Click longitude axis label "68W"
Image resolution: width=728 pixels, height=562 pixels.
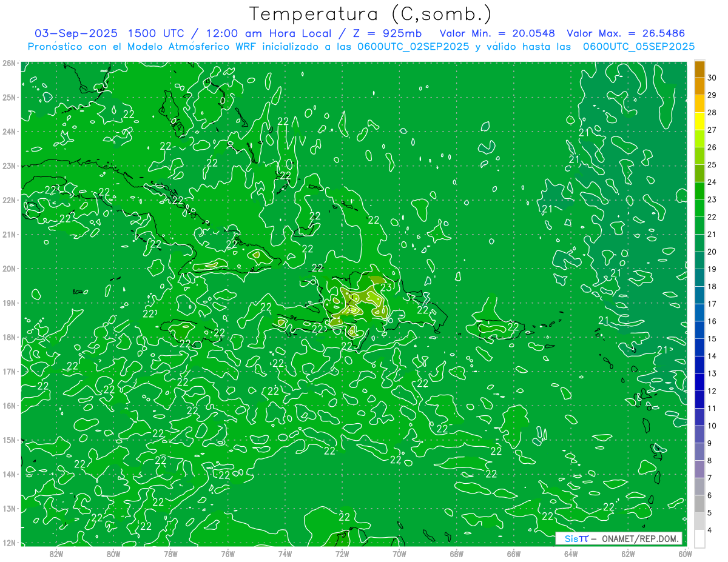456,554
